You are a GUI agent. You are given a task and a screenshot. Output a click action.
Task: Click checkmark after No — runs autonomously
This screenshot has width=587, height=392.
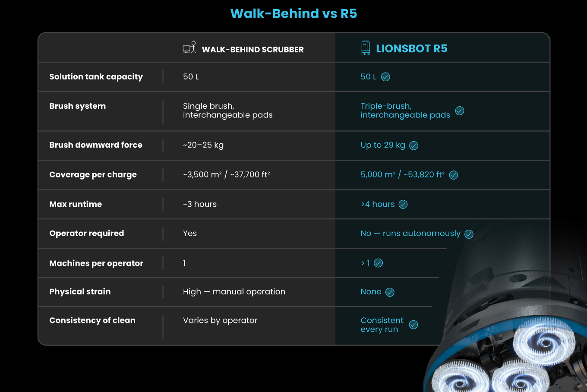469,234
